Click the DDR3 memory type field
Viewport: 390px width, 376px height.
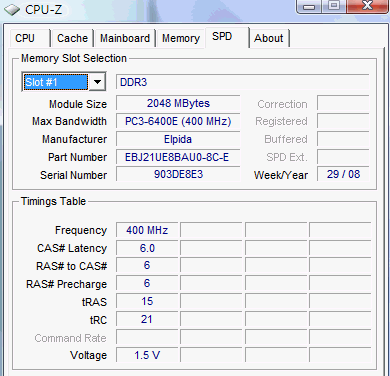(242, 82)
